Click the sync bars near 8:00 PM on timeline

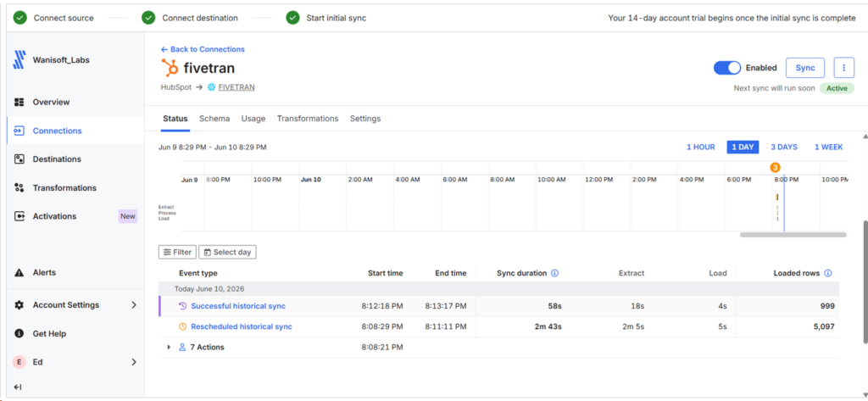point(777,206)
